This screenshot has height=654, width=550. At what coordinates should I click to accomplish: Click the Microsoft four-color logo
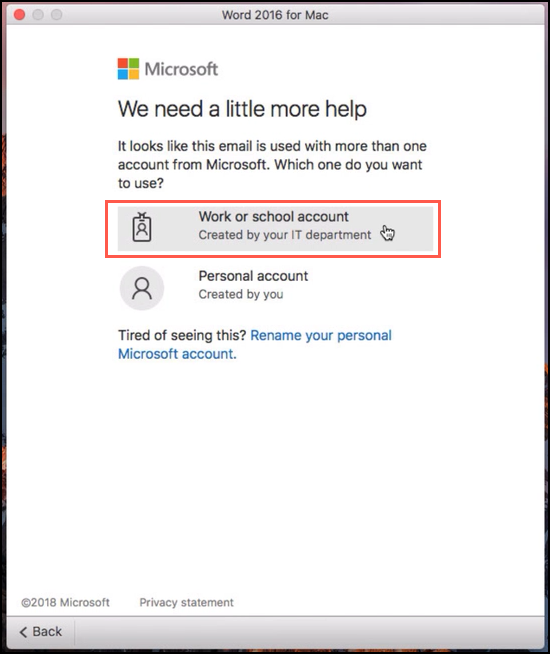[128, 69]
